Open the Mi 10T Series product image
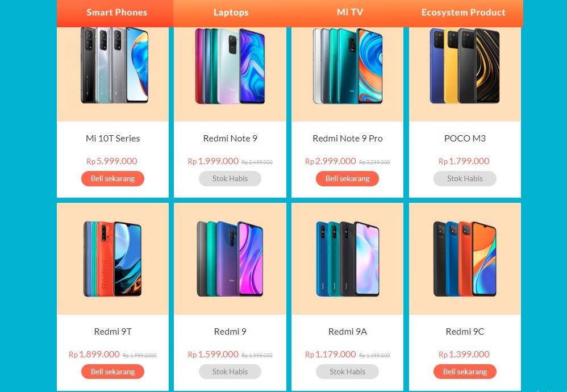This screenshot has width=567, height=392. click(x=114, y=65)
